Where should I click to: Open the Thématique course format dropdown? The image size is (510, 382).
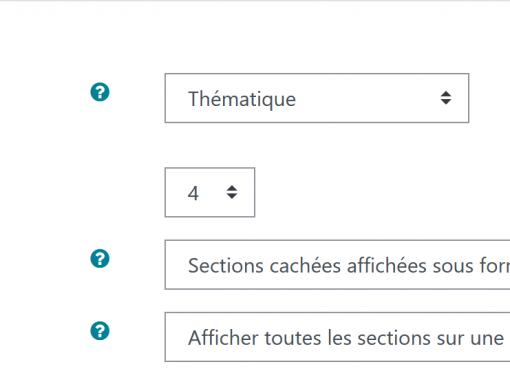click(317, 98)
